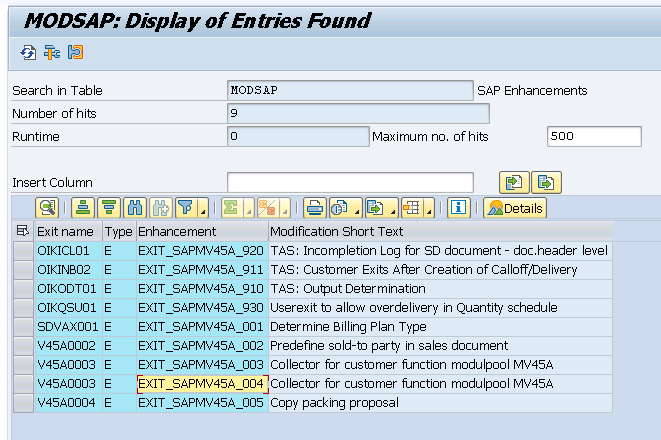Select the EXIT_SAPMV45A_930 enhancement cell
The image size is (661, 440).
click(x=201, y=308)
